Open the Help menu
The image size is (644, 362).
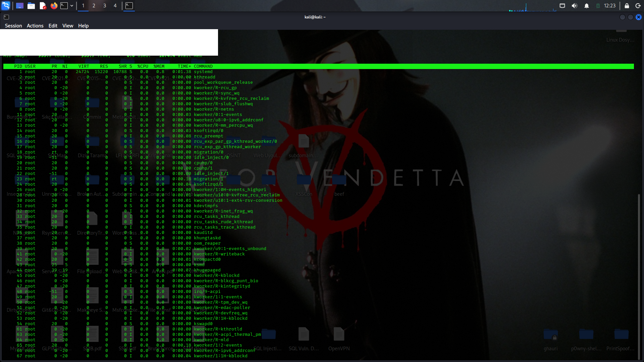pyautogui.click(x=84, y=26)
